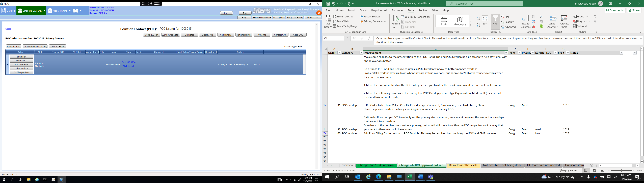Click the 865-555-1234 phone link

tap(128, 62)
